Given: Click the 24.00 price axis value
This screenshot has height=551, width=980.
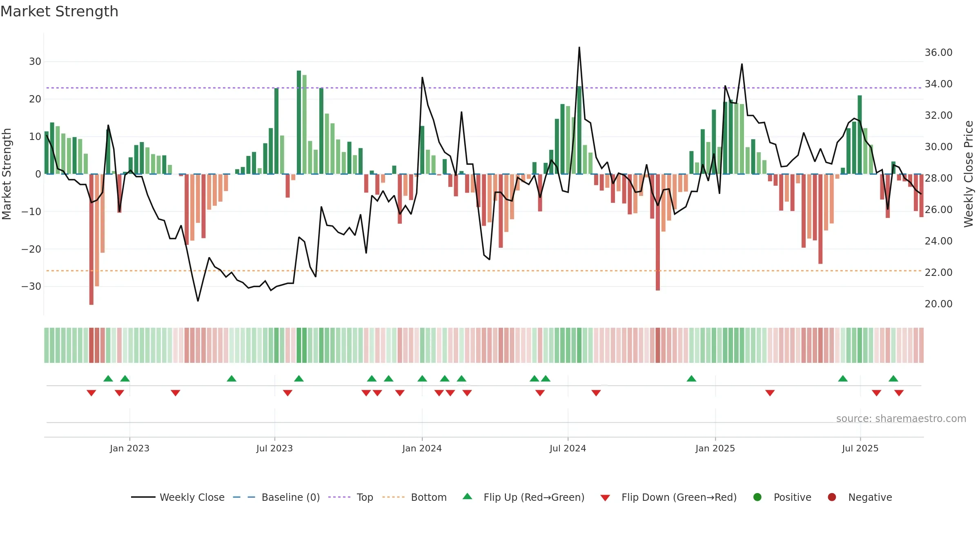Looking at the screenshot, I should 938,241.
